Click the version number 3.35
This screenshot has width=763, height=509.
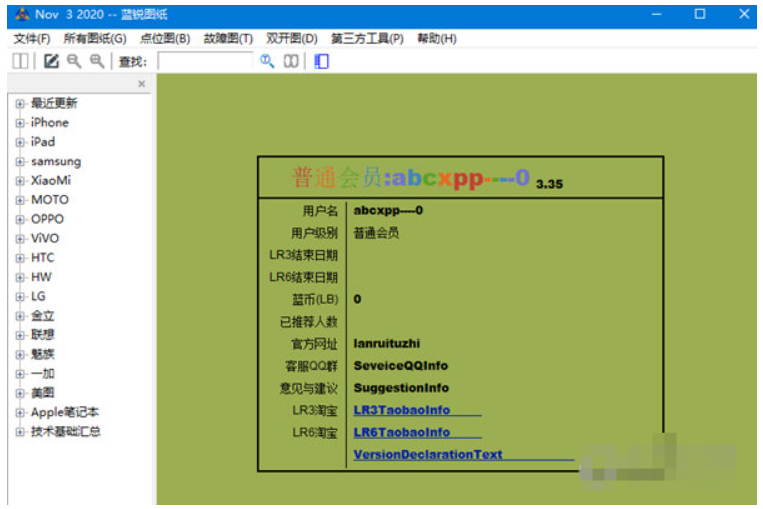click(549, 184)
